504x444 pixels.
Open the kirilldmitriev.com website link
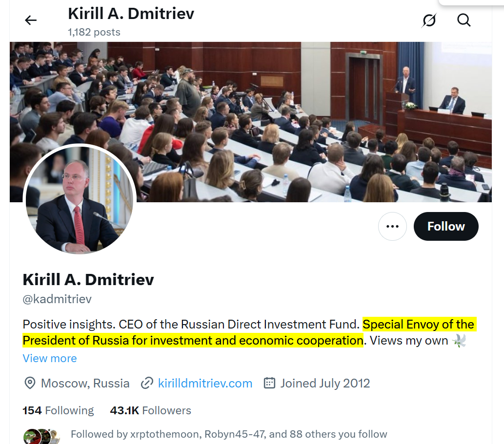click(205, 384)
